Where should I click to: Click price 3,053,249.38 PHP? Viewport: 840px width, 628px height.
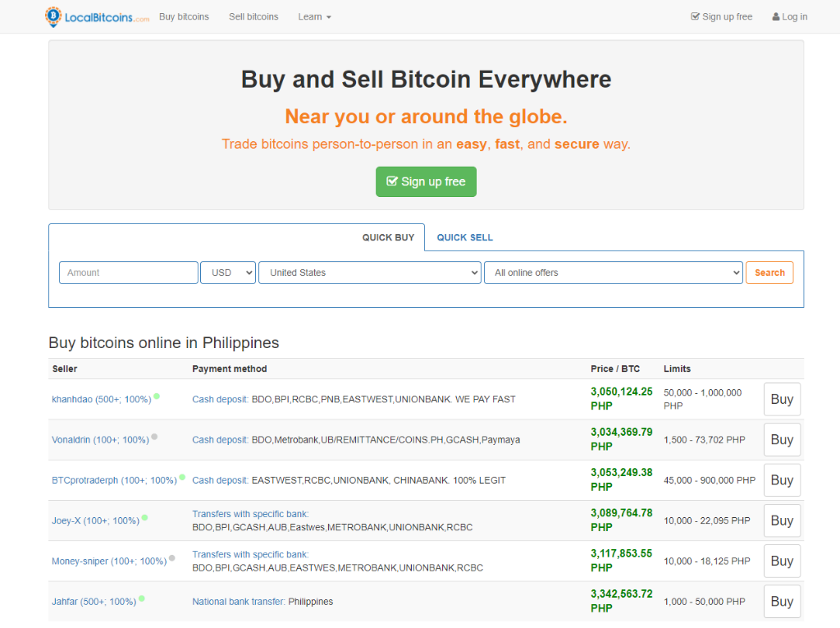(622, 480)
